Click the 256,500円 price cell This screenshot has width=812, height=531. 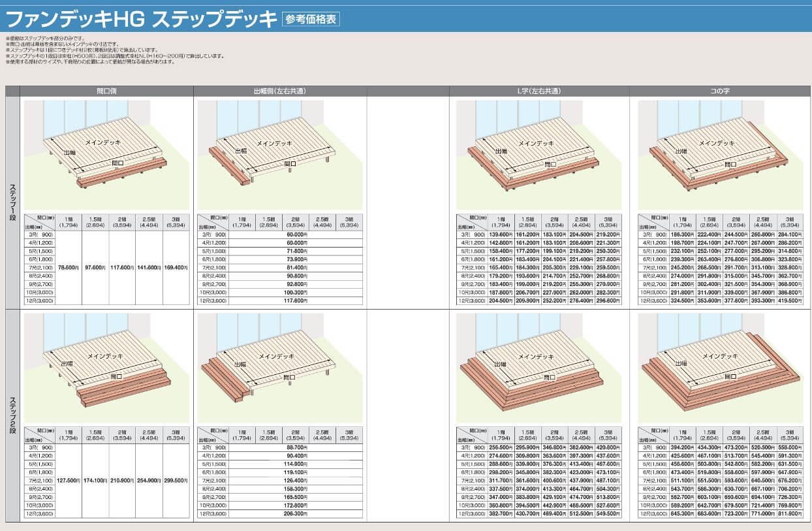tap(501, 447)
